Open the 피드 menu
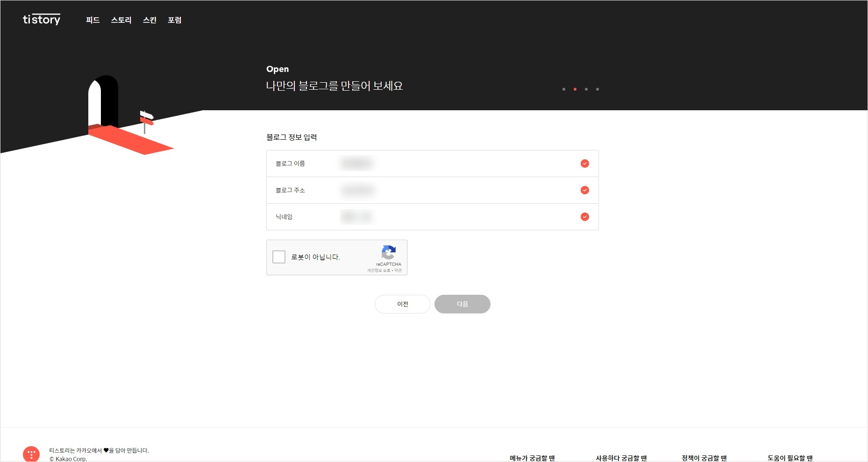The height and width of the screenshot is (462, 868). click(93, 20)
